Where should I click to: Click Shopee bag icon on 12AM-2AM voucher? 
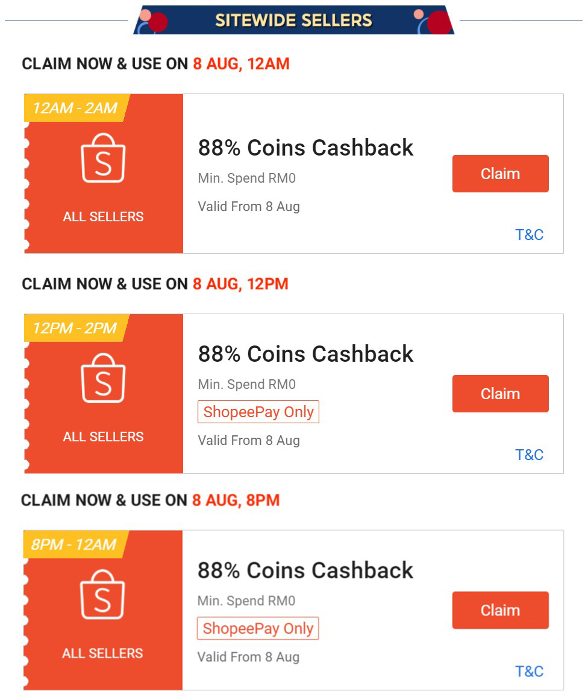click(x=103, y=158)
